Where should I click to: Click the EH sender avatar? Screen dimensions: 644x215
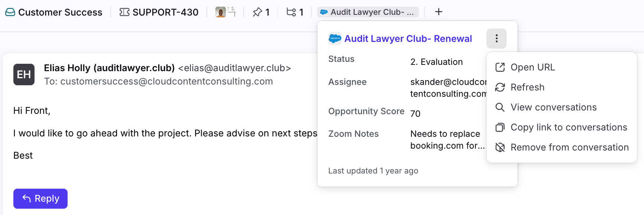24,75
